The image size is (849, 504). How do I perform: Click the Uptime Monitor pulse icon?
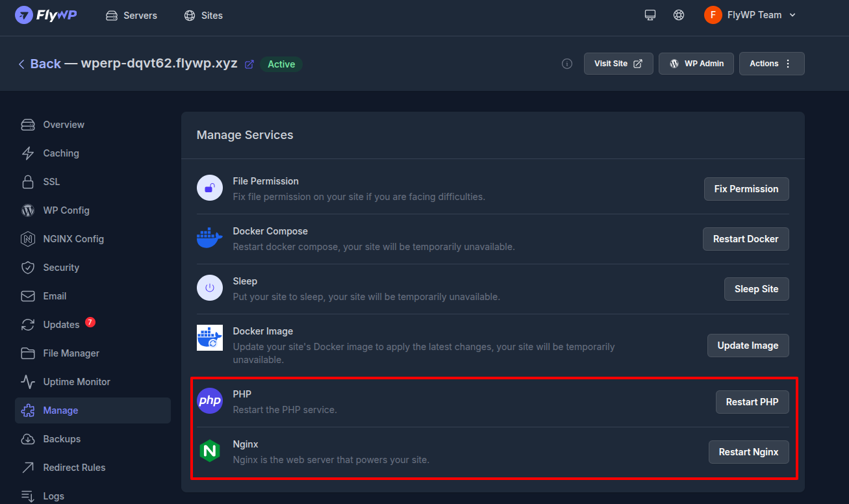click(x=28, y=382)
